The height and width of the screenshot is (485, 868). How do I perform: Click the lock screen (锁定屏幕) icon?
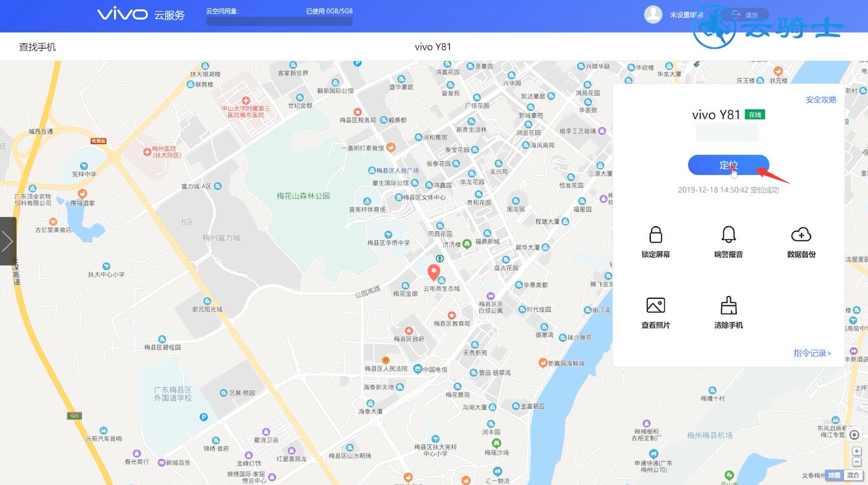tap(655, 234)
